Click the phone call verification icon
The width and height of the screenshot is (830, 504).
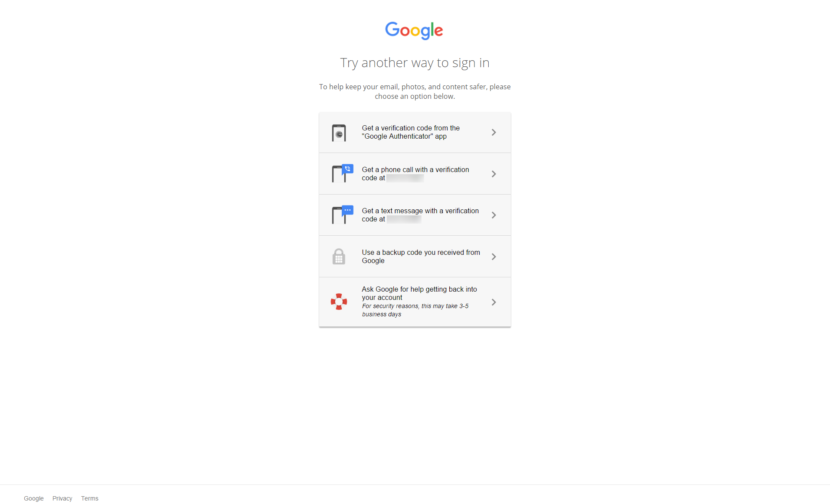click(343, 173)
